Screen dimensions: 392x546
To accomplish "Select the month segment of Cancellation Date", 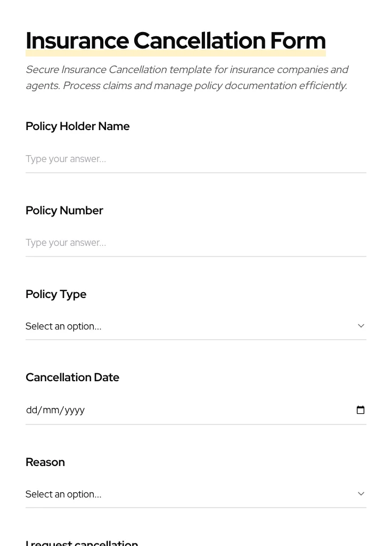I will click(x=51, y=410).
